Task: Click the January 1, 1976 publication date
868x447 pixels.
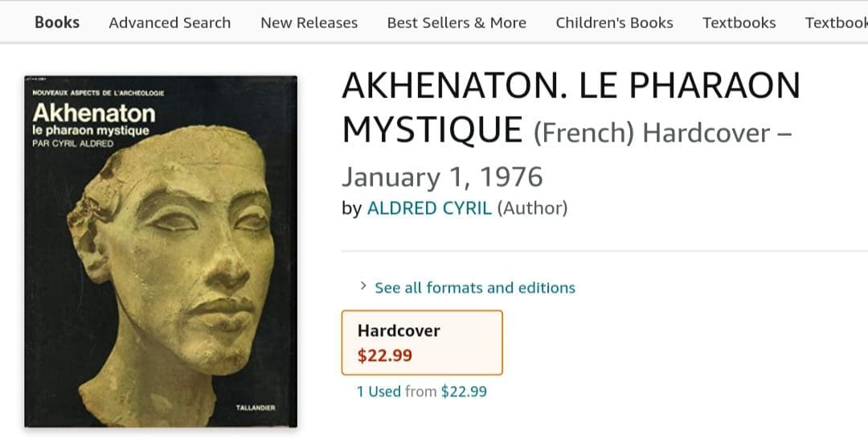Action: (x=443, y=176)
